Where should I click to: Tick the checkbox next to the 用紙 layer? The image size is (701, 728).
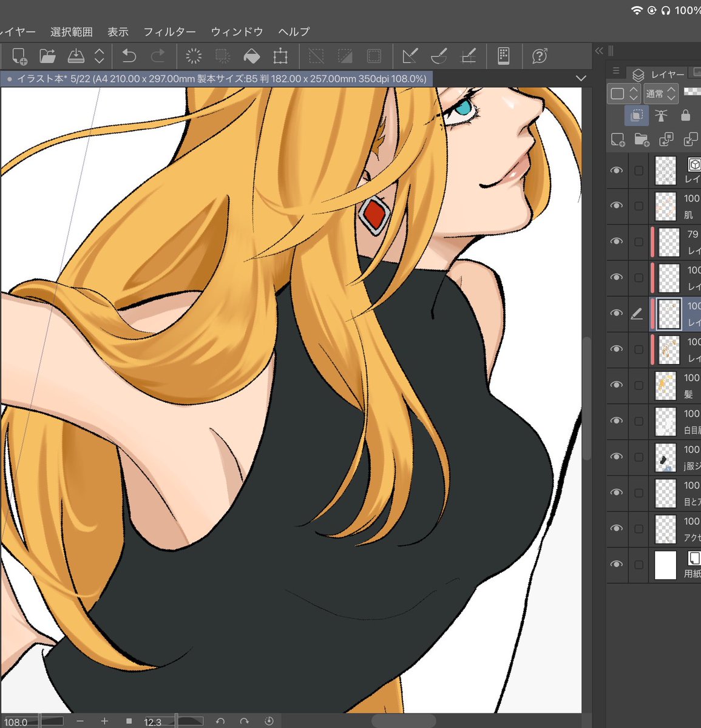(638, 565)
